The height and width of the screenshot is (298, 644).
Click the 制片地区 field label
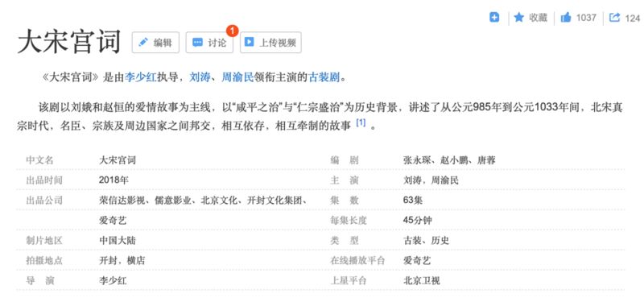[x=44, y=241]
